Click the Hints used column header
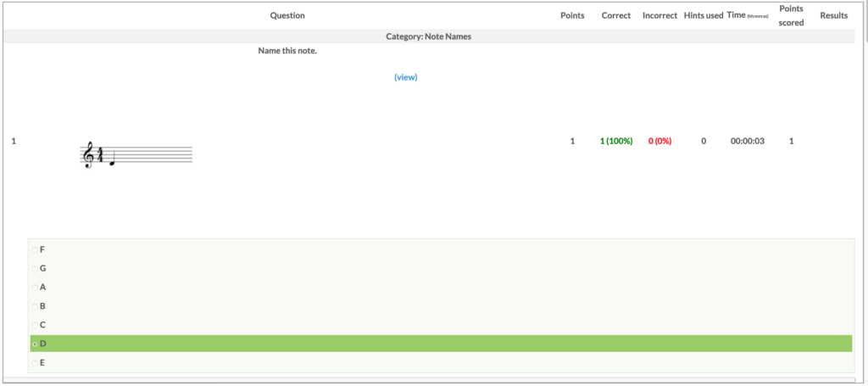868x386 pixels. (x=704, y=15)
